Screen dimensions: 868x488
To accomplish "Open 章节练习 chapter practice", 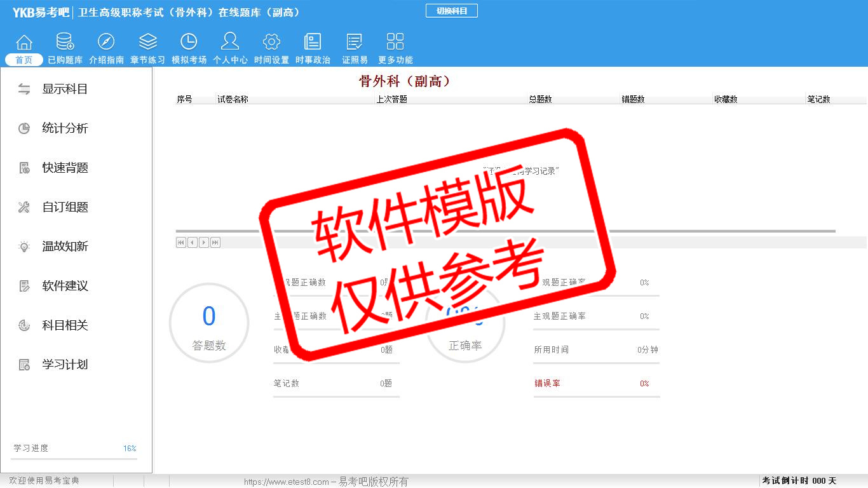I will click(x=147, y=43).
